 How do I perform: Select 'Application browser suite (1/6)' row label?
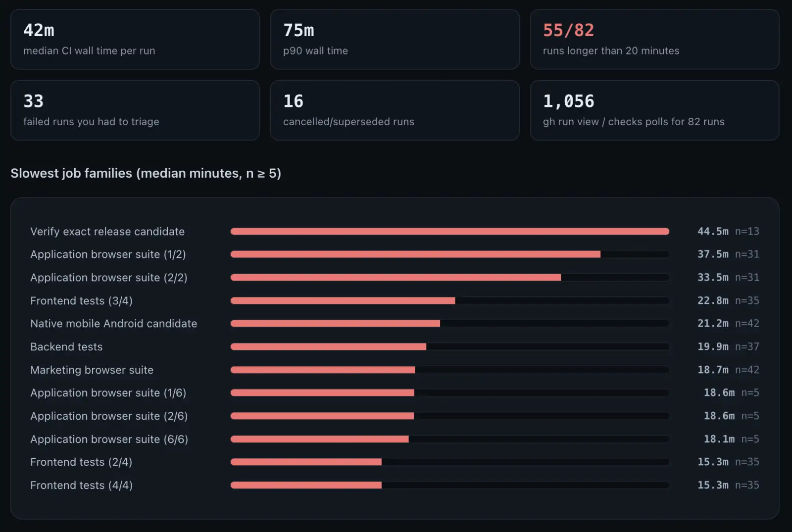tap(108, 393)
